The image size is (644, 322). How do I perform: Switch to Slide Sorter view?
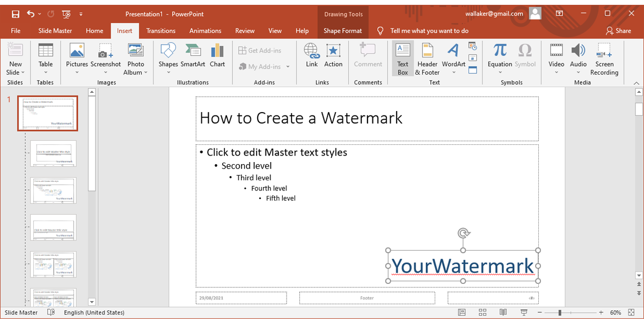[x=482, y=312]
